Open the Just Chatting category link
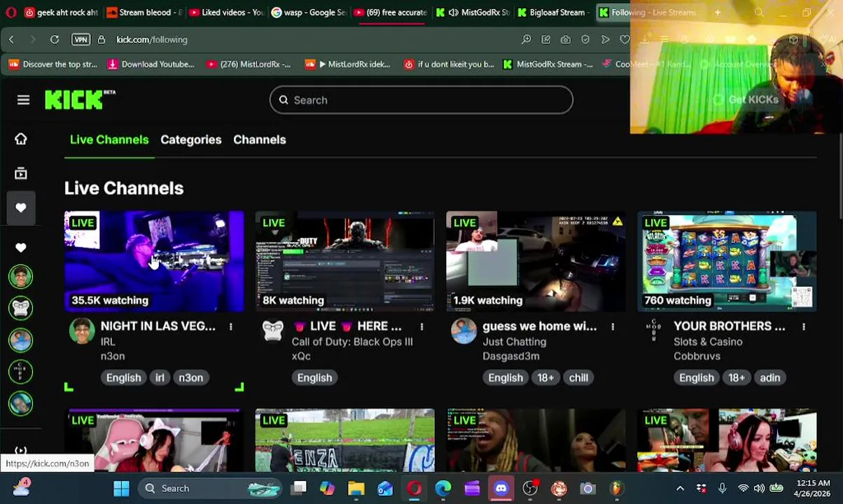This screenshot has height=504, width=843. pyautogui.click(x=514, y=342)
